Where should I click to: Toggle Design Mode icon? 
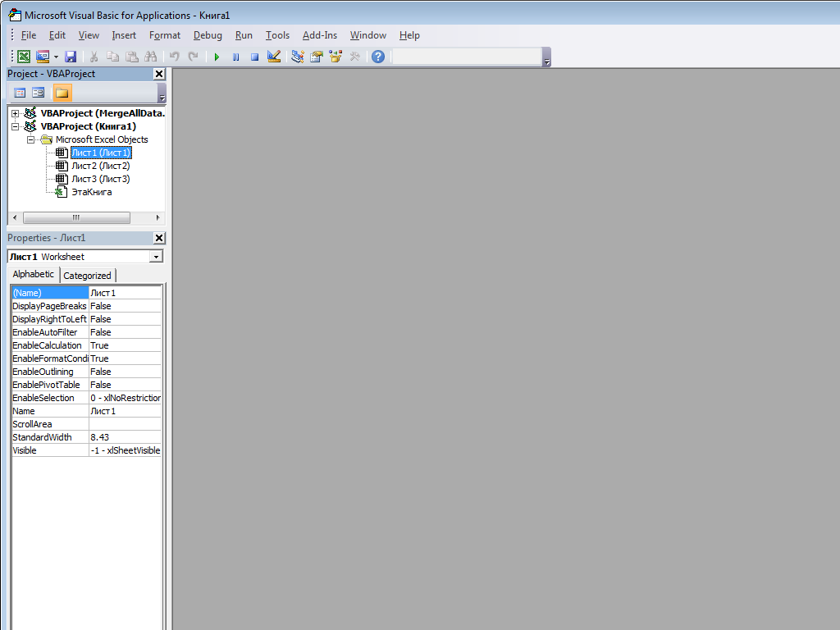274,57
